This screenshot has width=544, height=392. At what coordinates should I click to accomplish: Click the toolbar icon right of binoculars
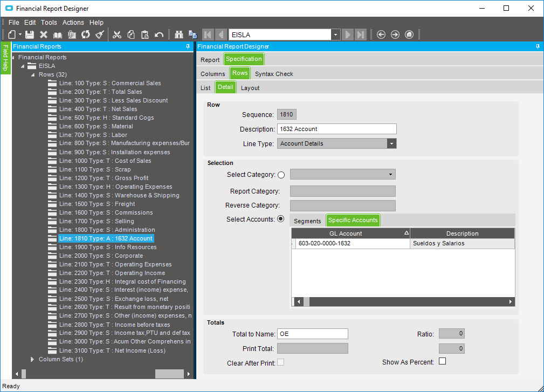(x=192, y=35)
